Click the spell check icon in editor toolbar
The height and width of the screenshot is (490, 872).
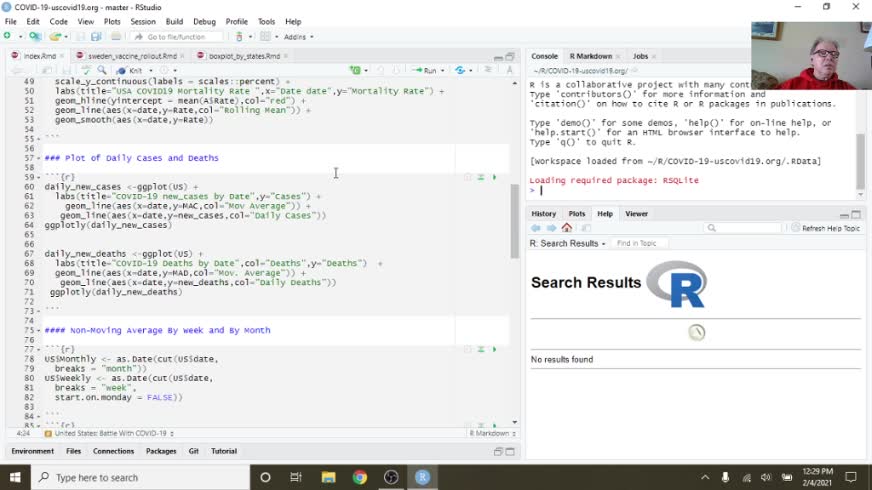coord(85,70)
